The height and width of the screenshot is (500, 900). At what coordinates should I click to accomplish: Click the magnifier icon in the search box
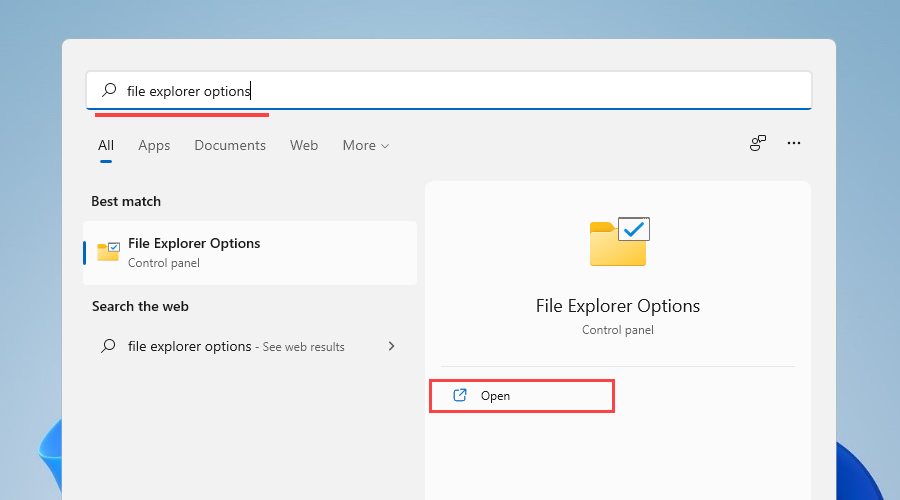[x=109, y=91]
